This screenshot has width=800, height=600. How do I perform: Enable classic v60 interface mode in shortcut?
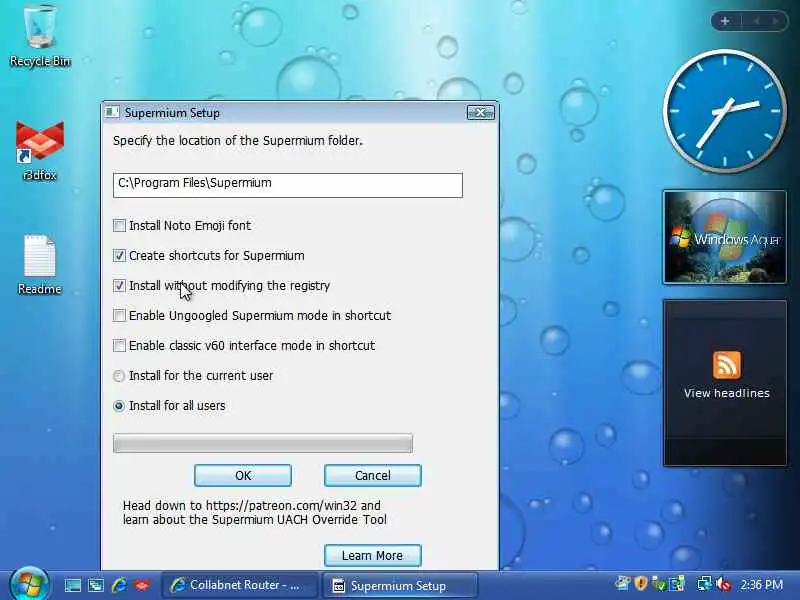point(119,345)
